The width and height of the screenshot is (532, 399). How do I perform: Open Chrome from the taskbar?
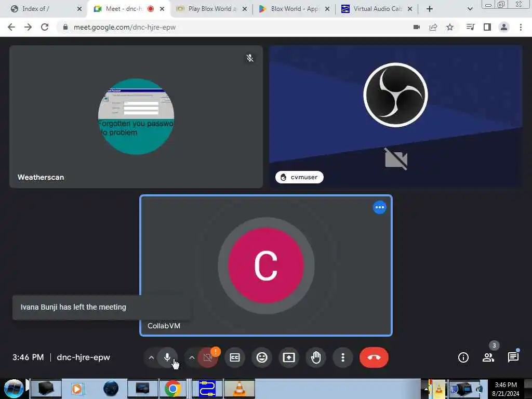pyautogui.click(x=172, y=389)
